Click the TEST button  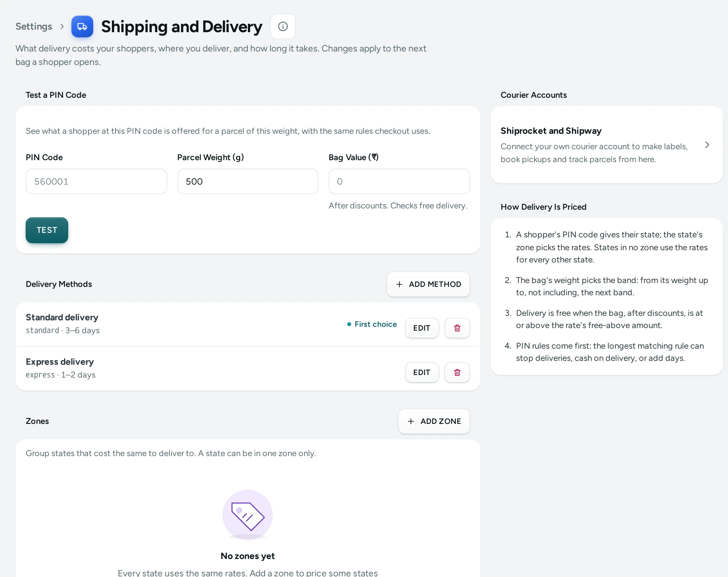coord(47,230)
